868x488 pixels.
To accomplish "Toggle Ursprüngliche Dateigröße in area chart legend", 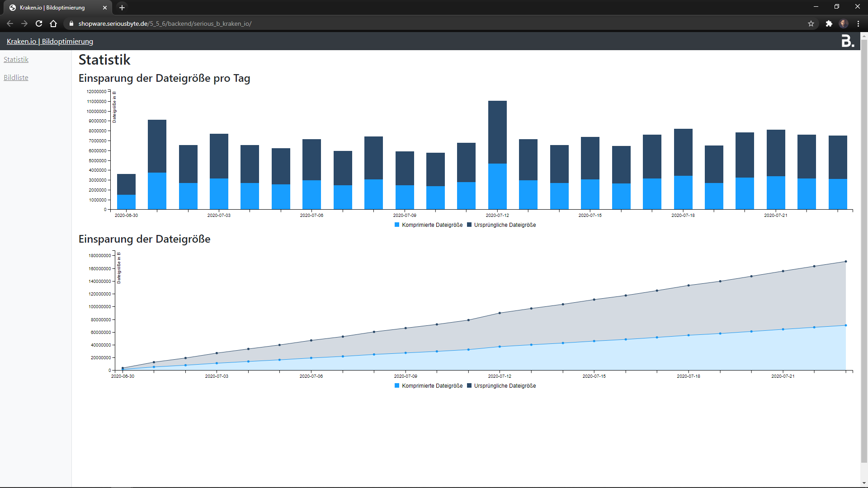I will [x=501, y=386].
